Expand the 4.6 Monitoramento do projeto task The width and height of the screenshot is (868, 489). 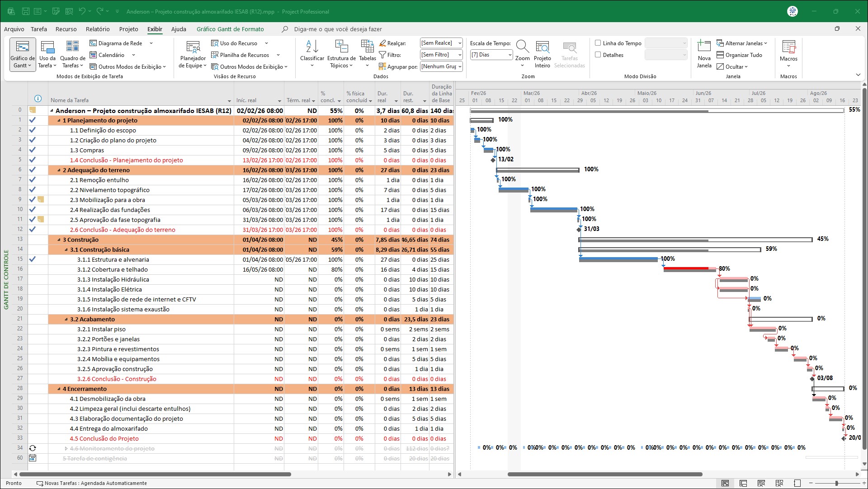[x=66, y=449]
